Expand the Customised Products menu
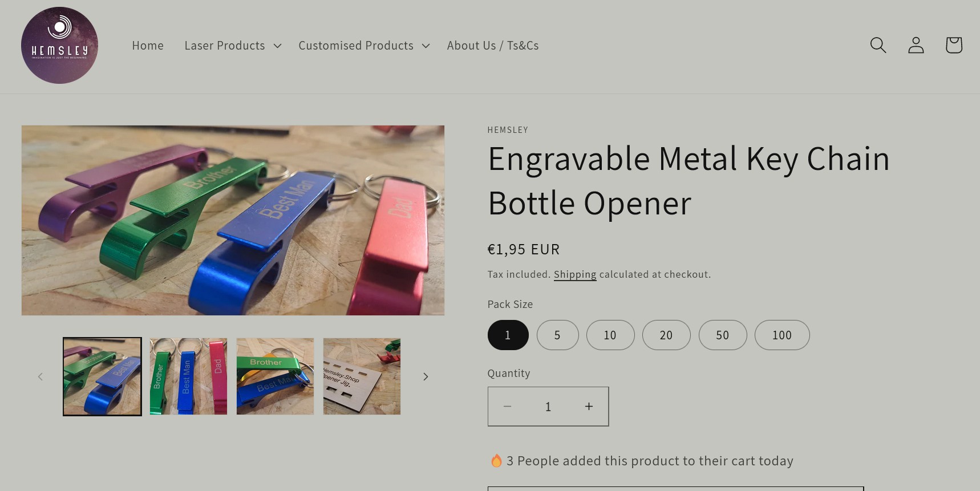This screenshot has height=491, width=980. (x=364, y=45)
